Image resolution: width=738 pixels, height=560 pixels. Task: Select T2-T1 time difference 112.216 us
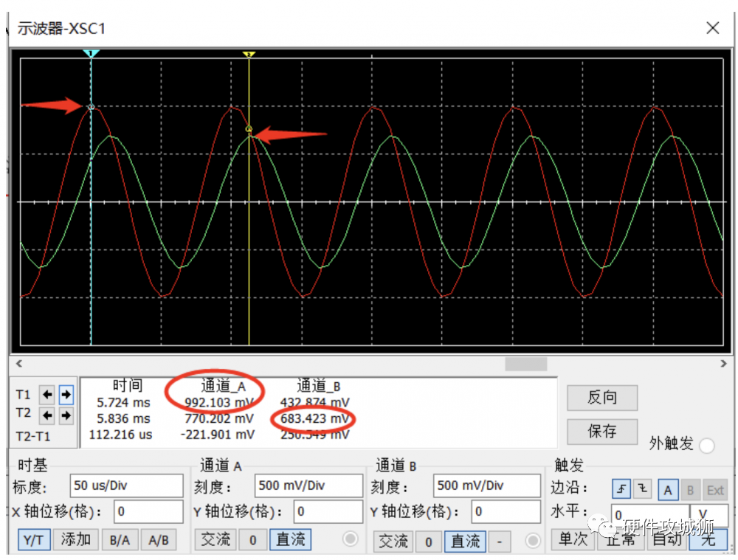pos(120,435)
